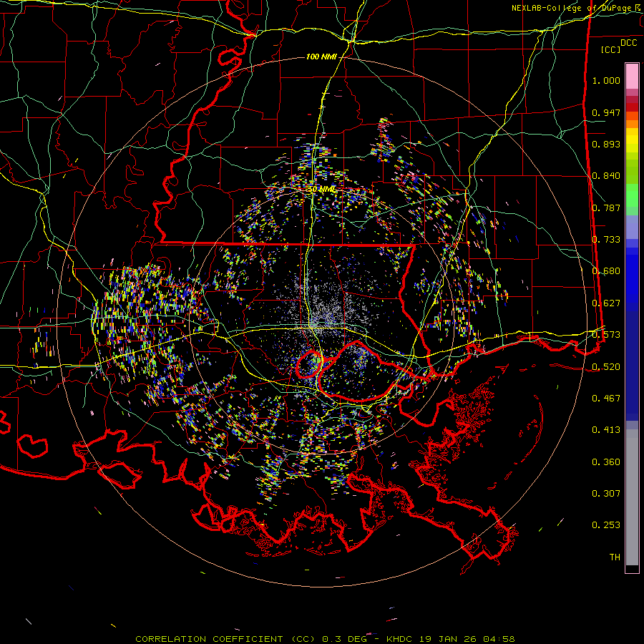Click the [CC] units label
Viewport: 644px width, 644px height.
[610, 49]
